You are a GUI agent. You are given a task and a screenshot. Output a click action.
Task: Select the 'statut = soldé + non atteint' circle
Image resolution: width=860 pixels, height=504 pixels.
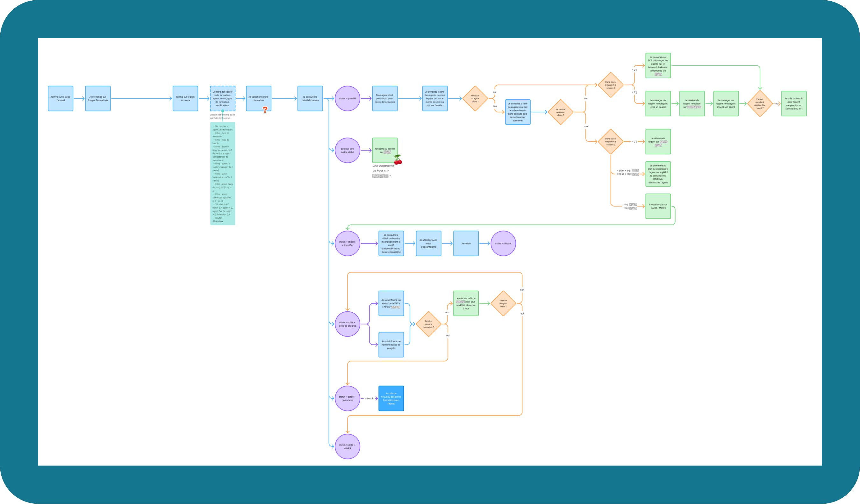coord(348,398)
